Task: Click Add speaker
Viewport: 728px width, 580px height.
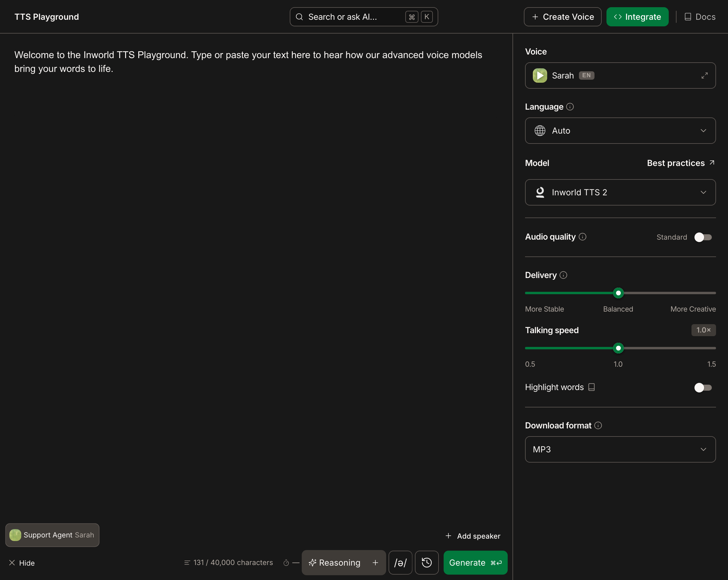Action: [x=473, y=536]
